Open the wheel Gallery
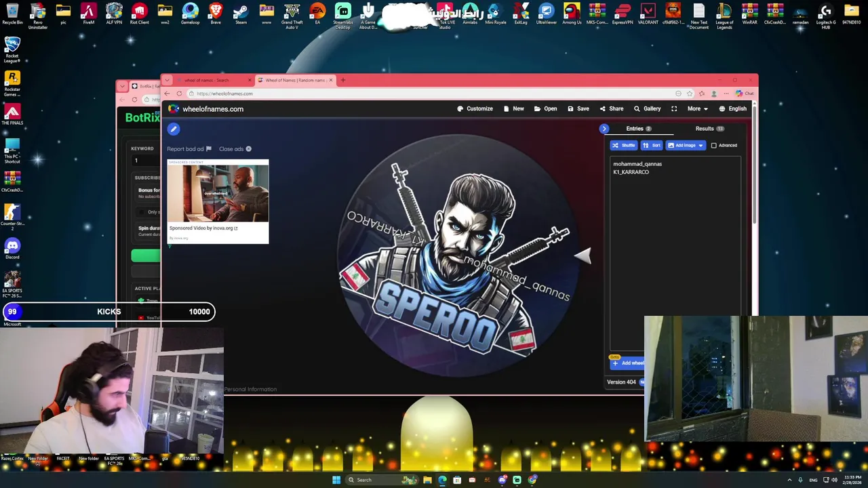 click(648, 108)
